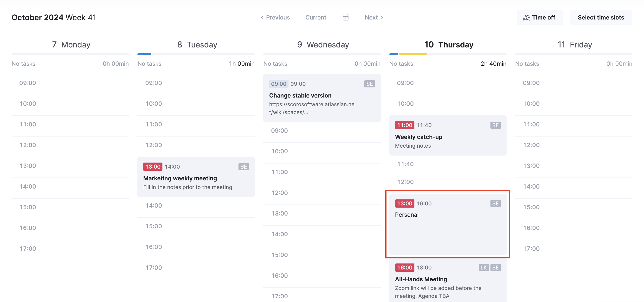Viewport: 644px width, 302px height.
Task: Click SE badge on Personal event
Action: (x=495, y=204)
